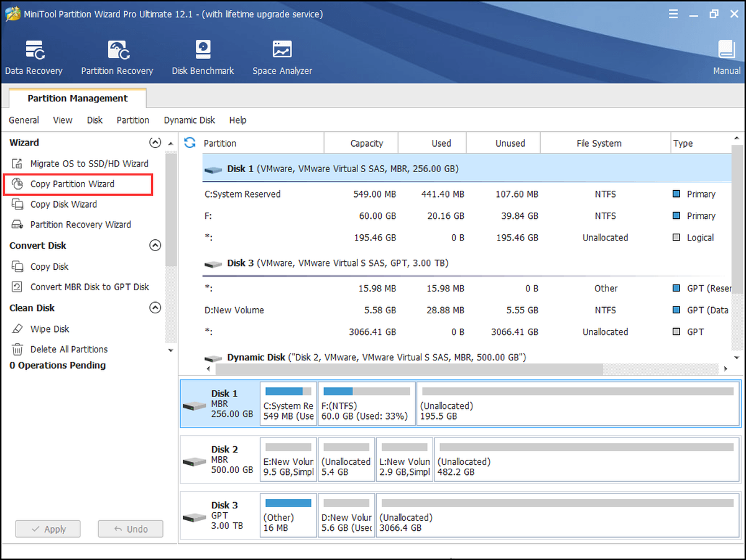The width and height of the screenshot is (746, 560).
Task: Open the General menu
Action: [x=24, y=120]
